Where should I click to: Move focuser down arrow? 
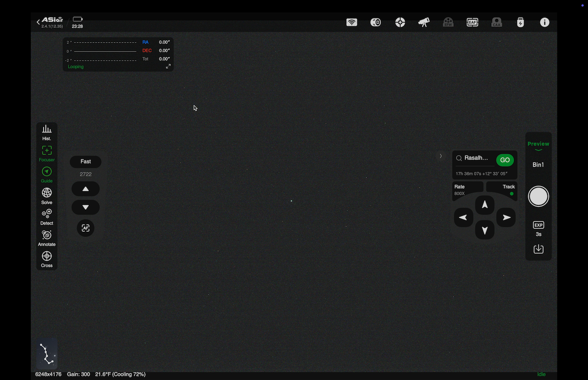(x=85, y=207)
